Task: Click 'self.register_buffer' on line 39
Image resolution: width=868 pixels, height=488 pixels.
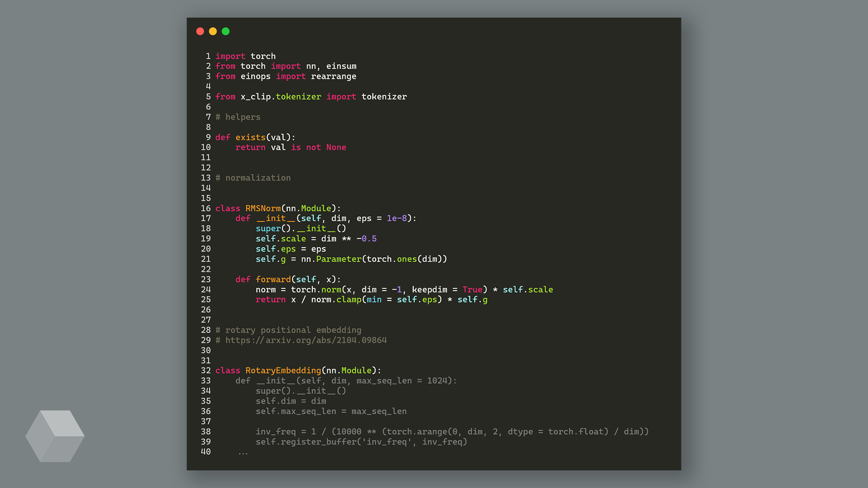Action: pyautogui.click(x=306, y=442)
